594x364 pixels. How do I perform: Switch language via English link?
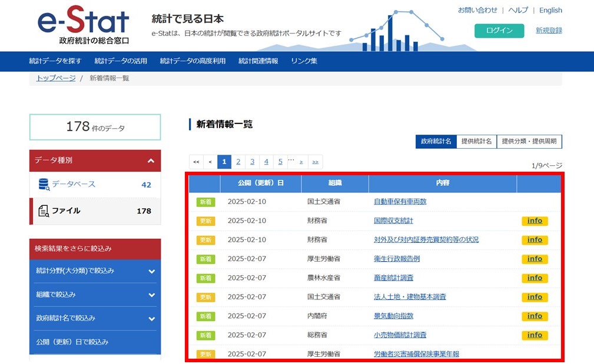click(x=550, y=11)
